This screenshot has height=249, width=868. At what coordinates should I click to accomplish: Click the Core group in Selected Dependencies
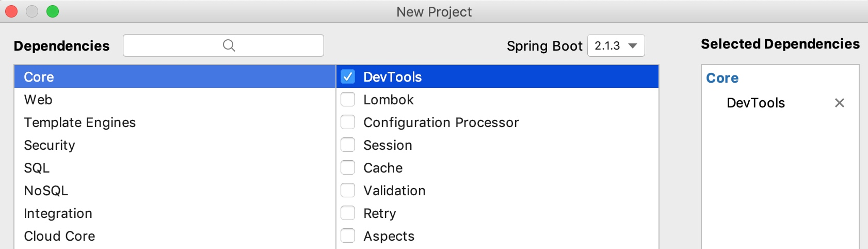pyautogui.click(x=722, y=78)
